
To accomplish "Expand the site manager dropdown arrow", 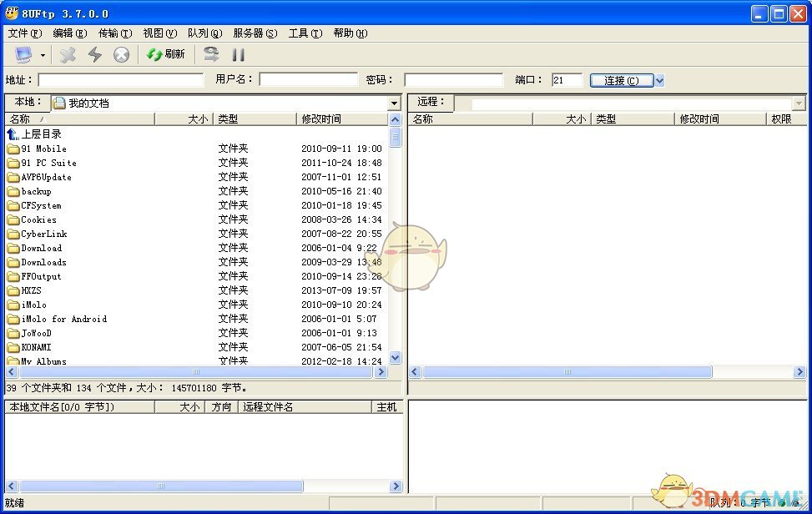I will pyautogui.click(x=43, y=54).
